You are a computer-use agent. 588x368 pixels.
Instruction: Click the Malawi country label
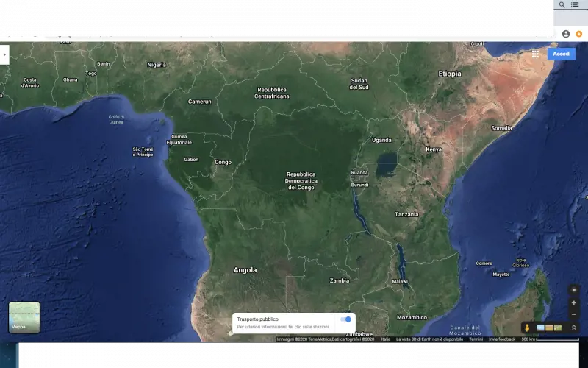pyautogui.click(x=399, y=281)
